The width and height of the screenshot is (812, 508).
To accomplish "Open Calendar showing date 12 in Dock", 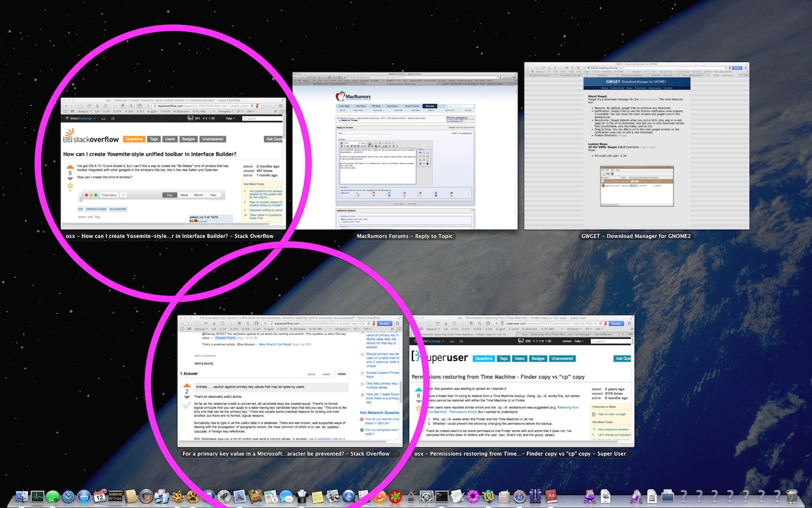I will tap(100, 496).
